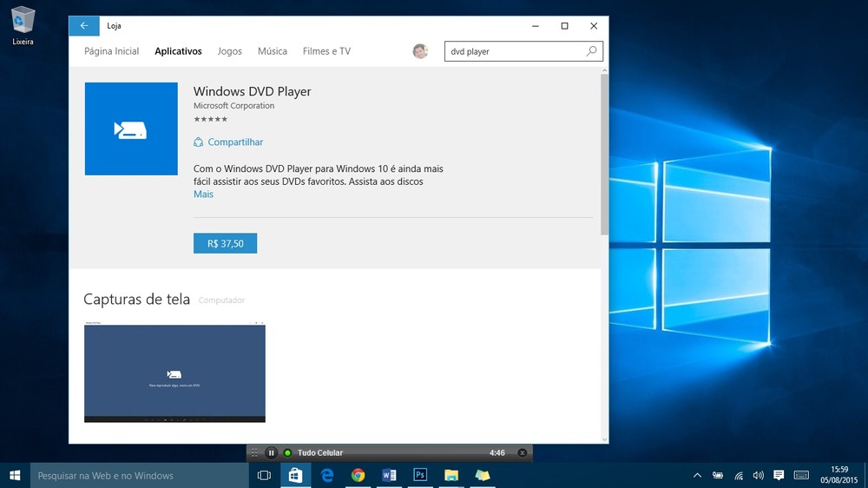Open the touch keyboard tray icon

801,475
